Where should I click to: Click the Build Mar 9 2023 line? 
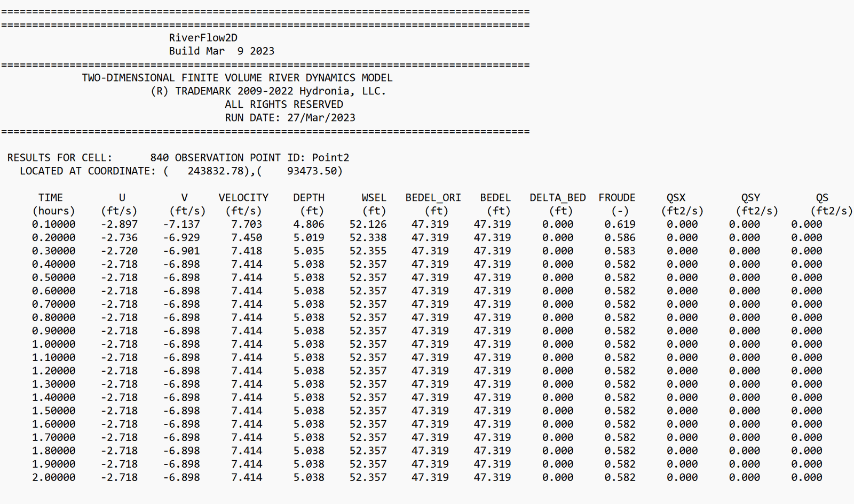click(221, 51)
